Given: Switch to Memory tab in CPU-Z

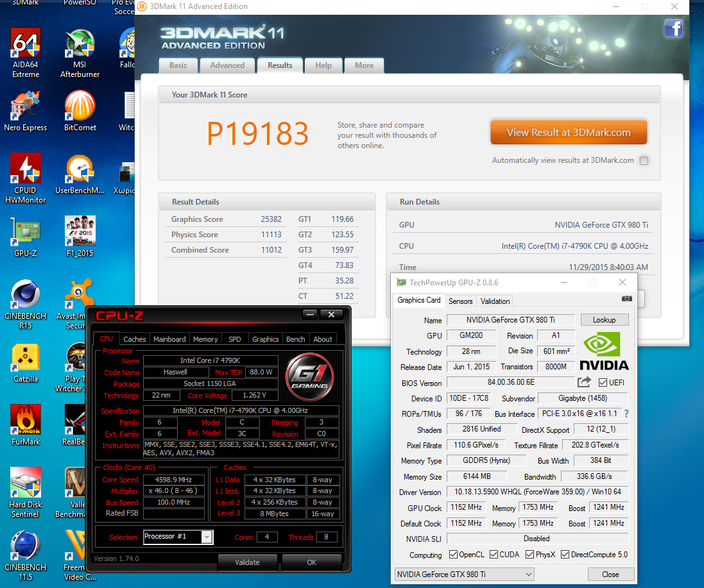Looking at the screenshot, I should (x=205, y=339).
